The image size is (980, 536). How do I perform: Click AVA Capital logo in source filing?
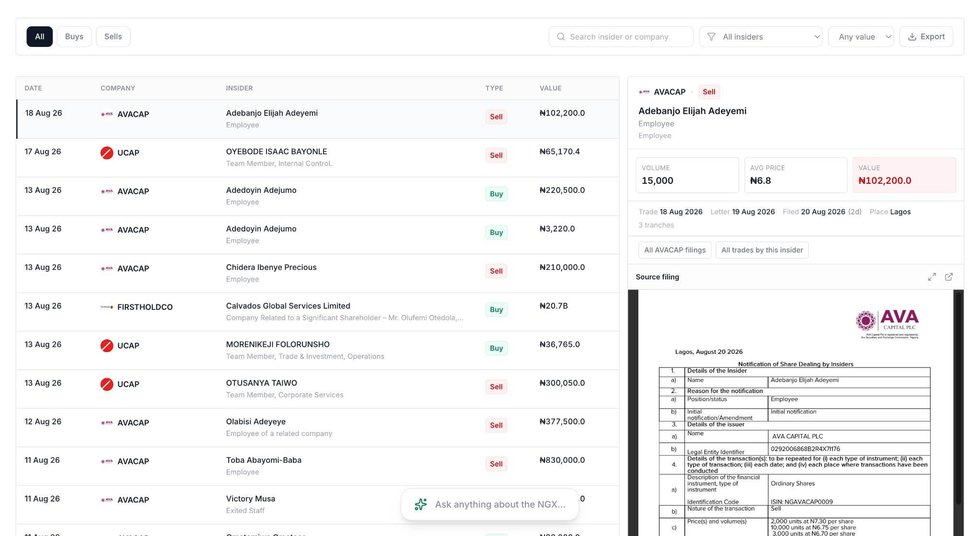click(x=887, y=324)
